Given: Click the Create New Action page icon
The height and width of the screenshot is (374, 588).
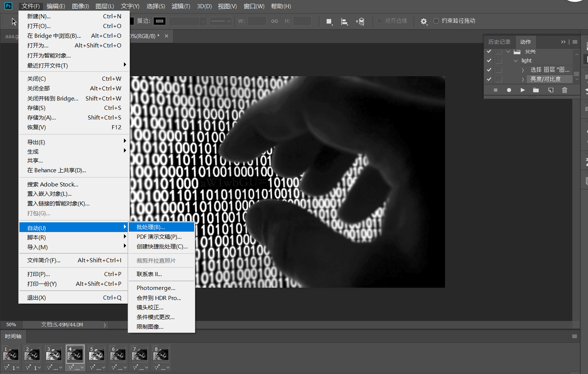Looking at the screenshot, I should click(551, 90).
